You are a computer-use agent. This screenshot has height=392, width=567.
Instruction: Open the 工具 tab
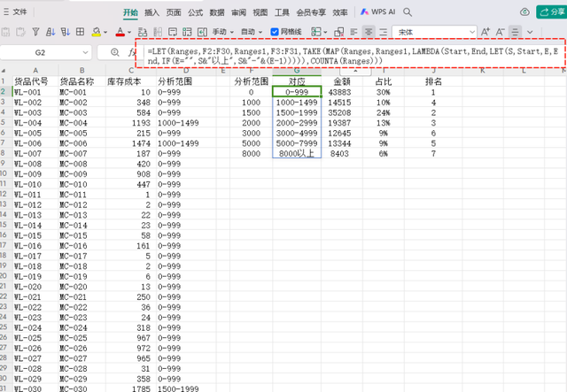[x=282, y=12]
